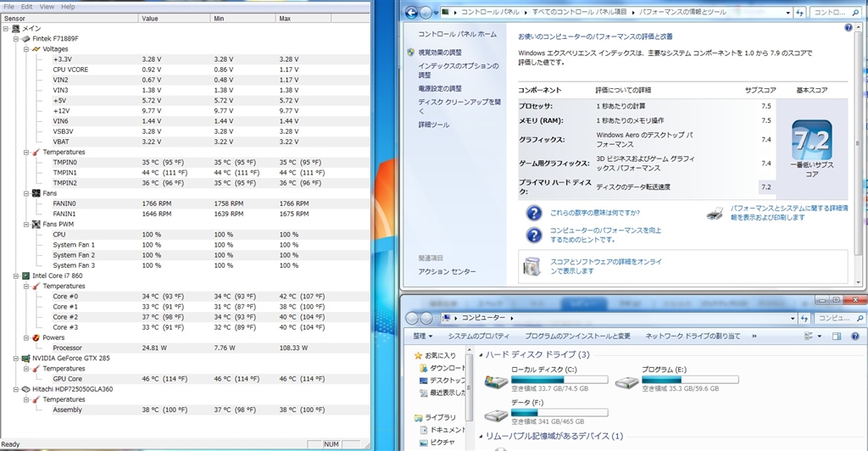
Task: Click the back arrow in Control Panel window
Action: (x=412, y=13)
